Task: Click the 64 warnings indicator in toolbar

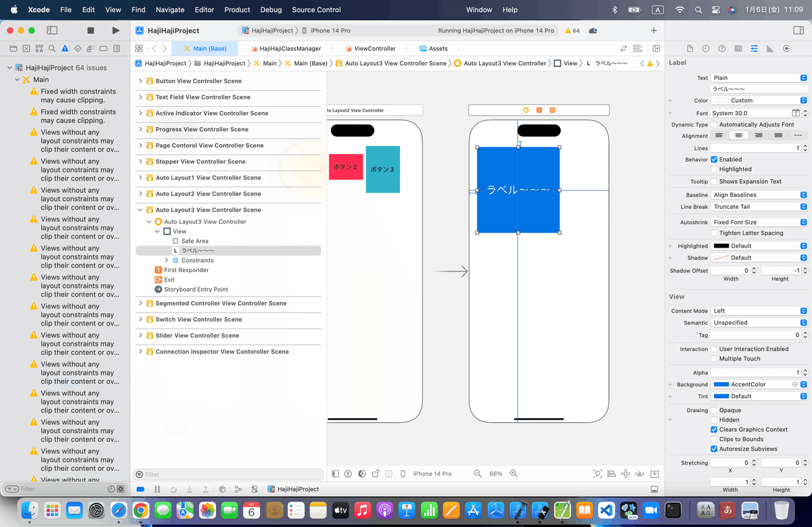Action: [x=572, y=30]
